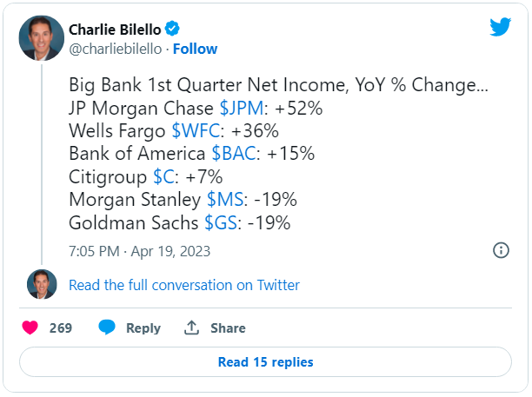This screenshot has height=397, width=532.
Task: Open the tweet info circle icon
Action: point(501,250)
